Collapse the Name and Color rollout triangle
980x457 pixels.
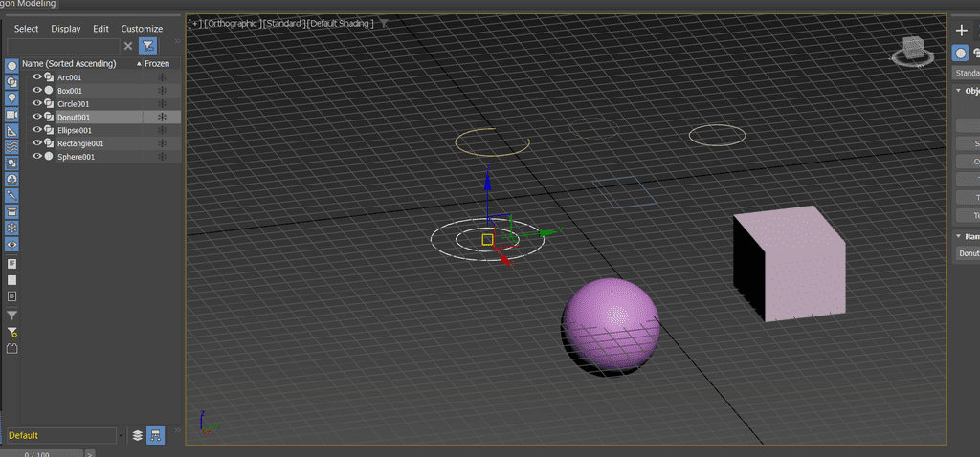tap(958, 236)
